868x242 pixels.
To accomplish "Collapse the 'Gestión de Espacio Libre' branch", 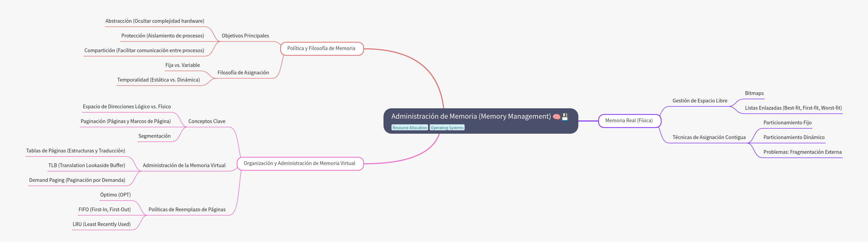I will (700, 101).
